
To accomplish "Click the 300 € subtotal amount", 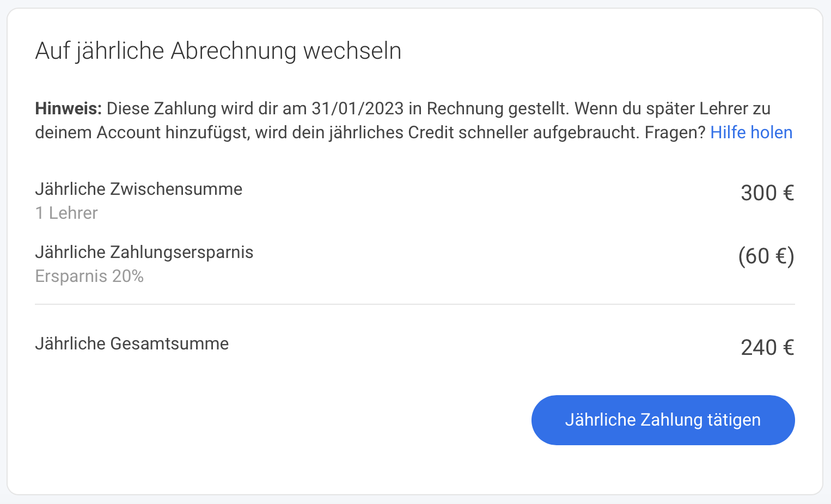I will point(767,193).
